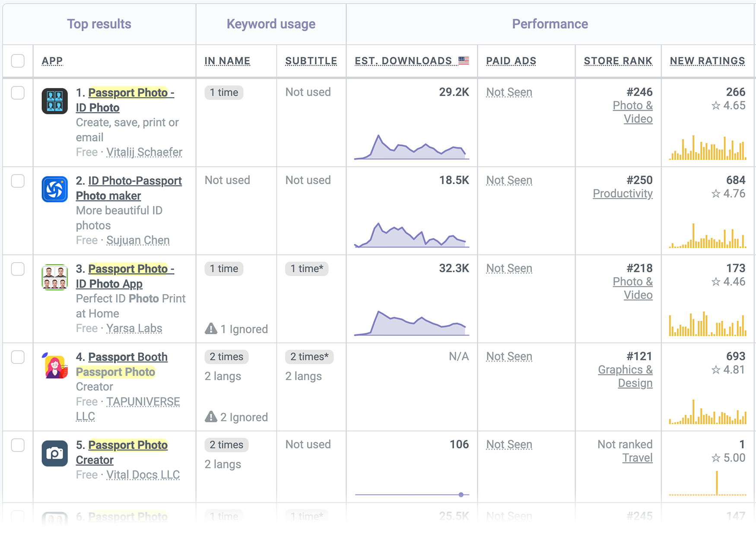The height and width of the screenshot is (537, 756).
Task: Sort by the New Ratings column header
Action: coord(707,61)
